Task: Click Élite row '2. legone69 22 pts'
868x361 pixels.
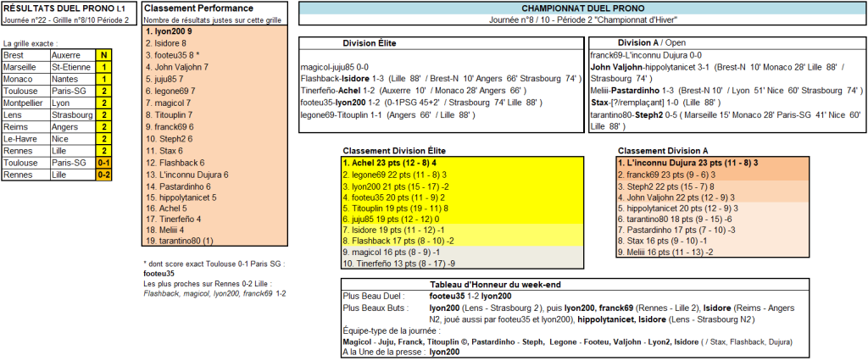Action: (x=462, y=175)
